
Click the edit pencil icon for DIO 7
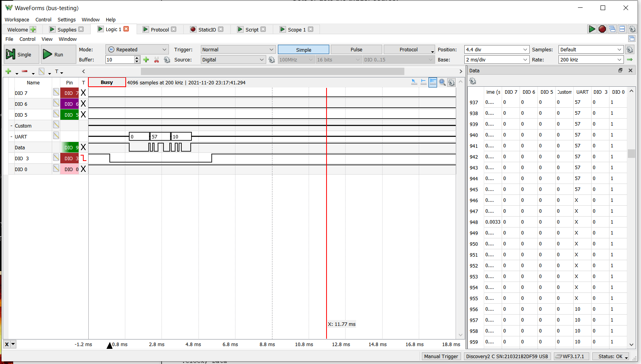56,92
